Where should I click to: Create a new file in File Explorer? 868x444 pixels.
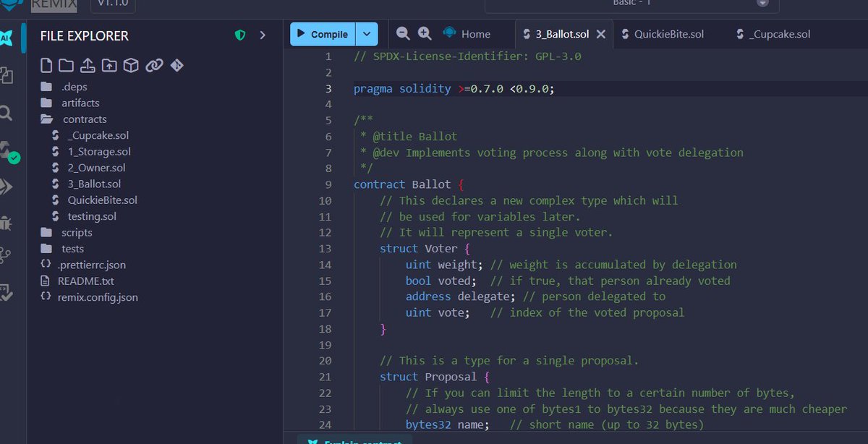click(46, 66)
